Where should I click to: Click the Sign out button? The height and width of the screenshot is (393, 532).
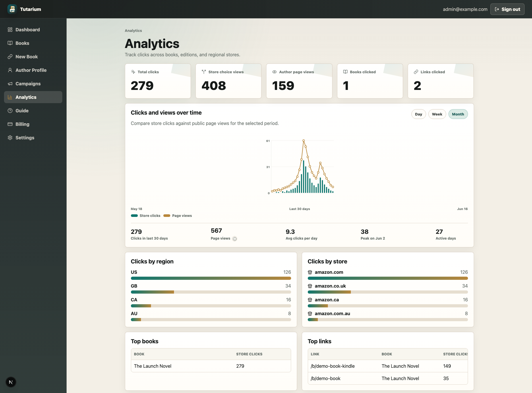(x=507, y=9)
